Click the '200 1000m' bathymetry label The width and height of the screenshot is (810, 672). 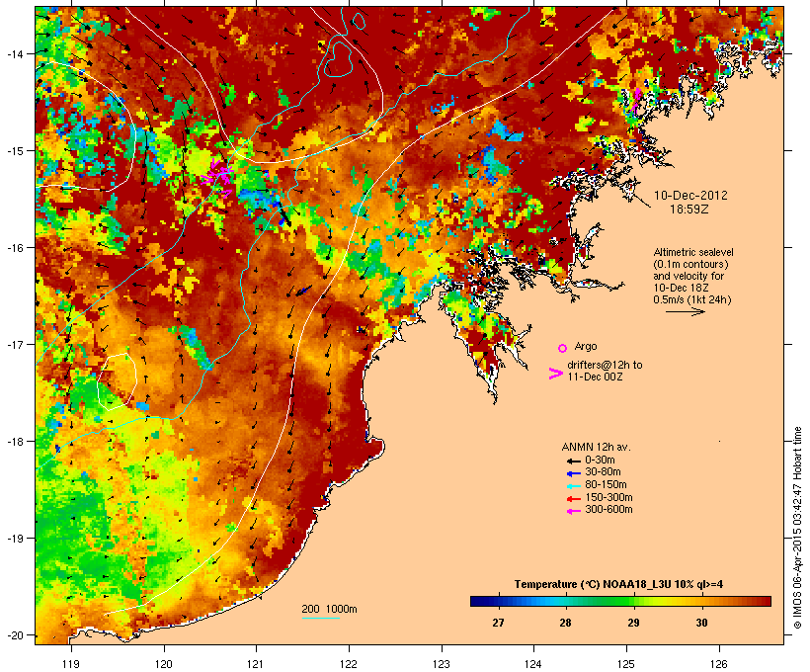(x=329, y=609)
